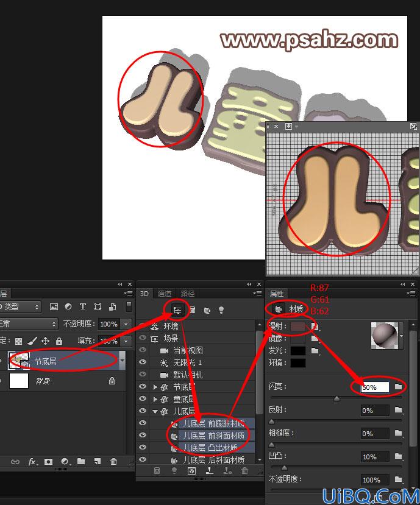Click the 发光 emissive color swatch
Viewport: 420px width, 505px height.
click(x=298, y=351)
